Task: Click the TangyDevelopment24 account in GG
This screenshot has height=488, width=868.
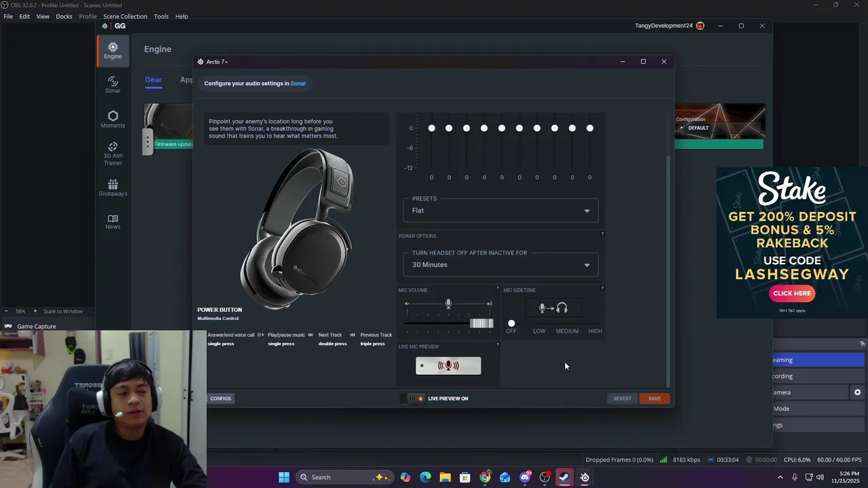Action: click(669, 26)
